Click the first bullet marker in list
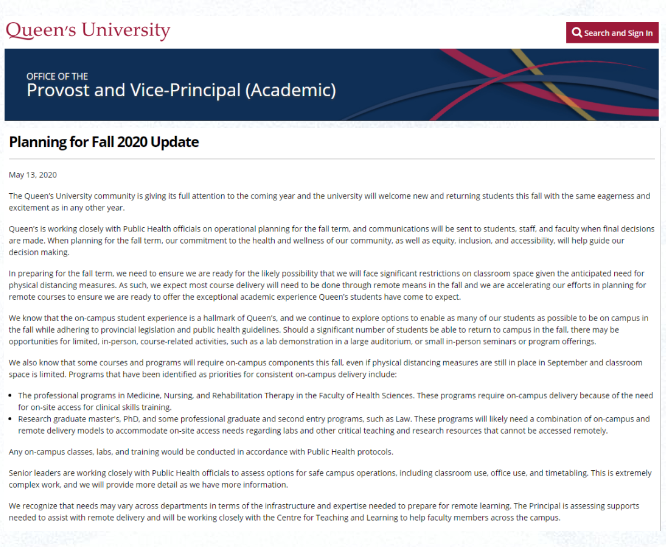Viewport: 666px width, 547px height. 11,395
